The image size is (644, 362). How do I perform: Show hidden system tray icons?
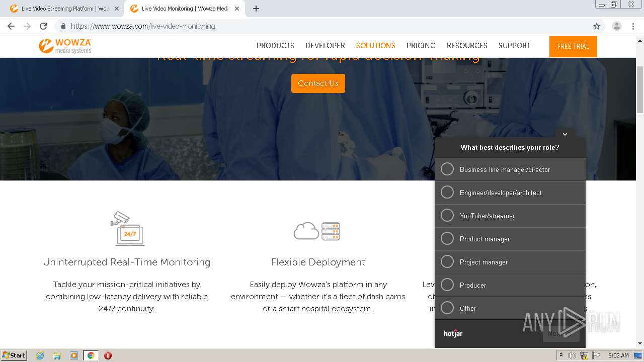[x=561, y=355]
